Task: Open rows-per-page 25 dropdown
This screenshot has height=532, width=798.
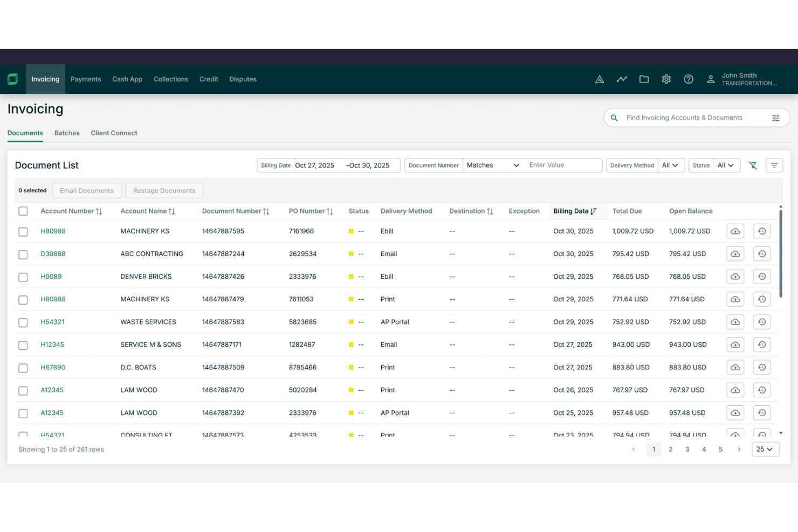Action: coord(765,449)
